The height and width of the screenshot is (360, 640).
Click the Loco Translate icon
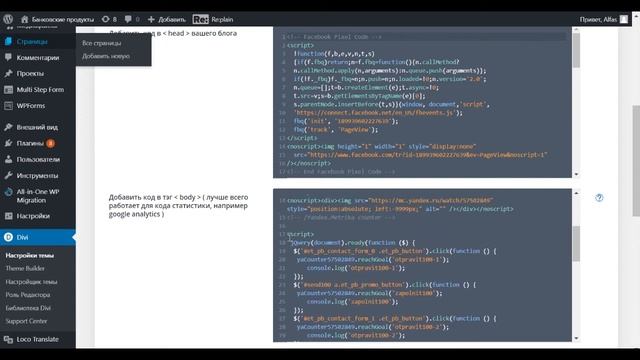[8, 339]
